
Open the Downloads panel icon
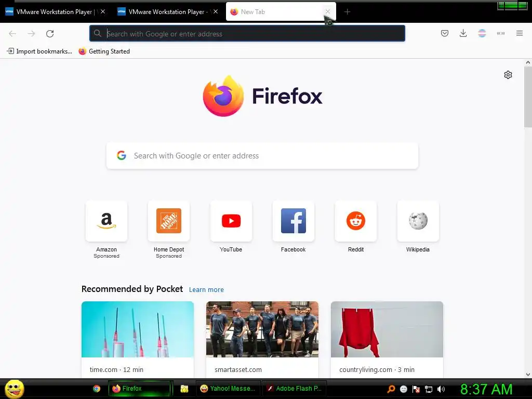(x=463, y=33)
